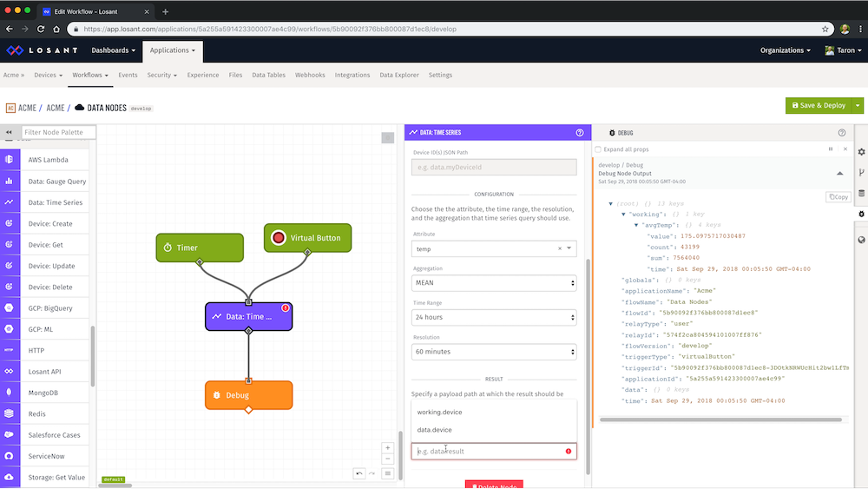Open the Time Range dropdown
The height and width of the screenshot is (489, 868).
tap(494, 317)
